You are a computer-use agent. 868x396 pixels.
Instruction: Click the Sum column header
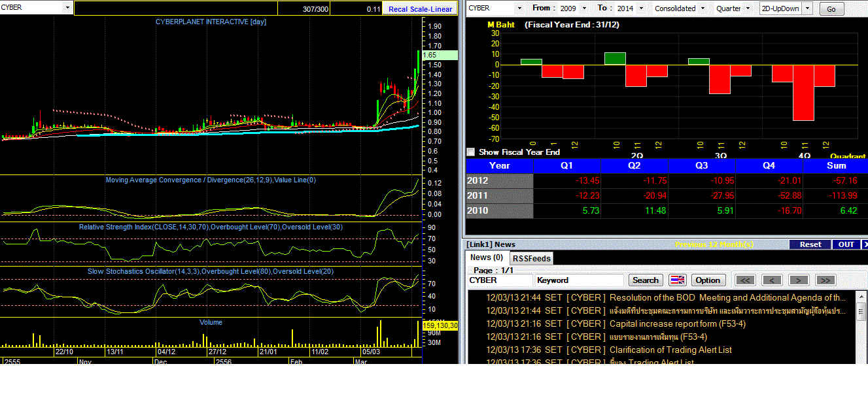[x=835, y=165]
